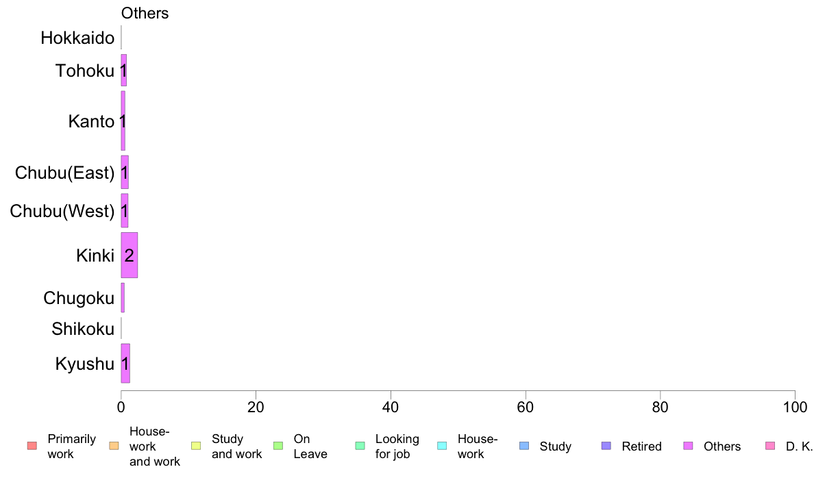Click the Hokkaido axis label
Screen dimensions: 814x504
(x=77, y=38)
